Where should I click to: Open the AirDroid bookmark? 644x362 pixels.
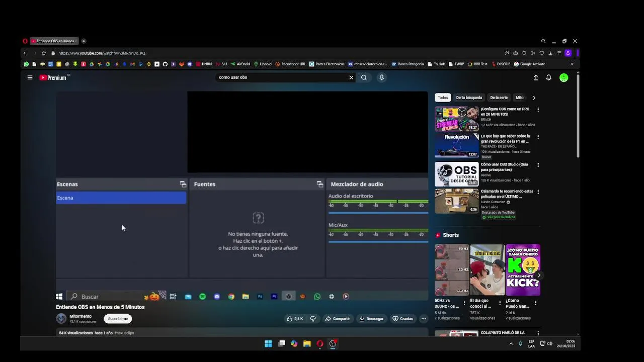[x=240, y=64]
